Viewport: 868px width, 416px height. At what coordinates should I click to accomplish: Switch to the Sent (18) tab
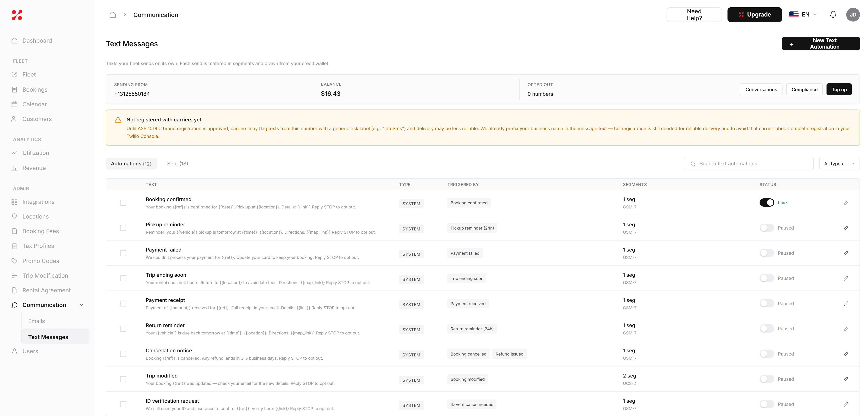178,164
